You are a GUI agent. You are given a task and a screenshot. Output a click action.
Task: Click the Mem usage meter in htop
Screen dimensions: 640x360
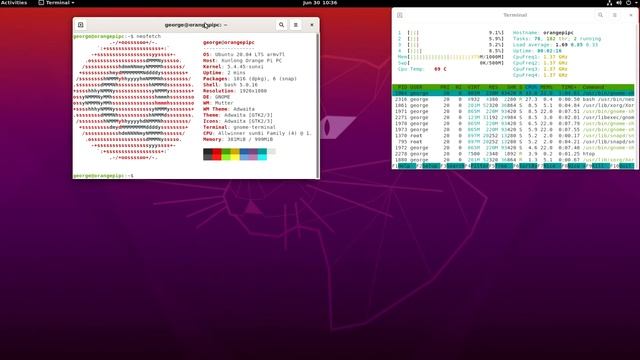tap(451, 57)
